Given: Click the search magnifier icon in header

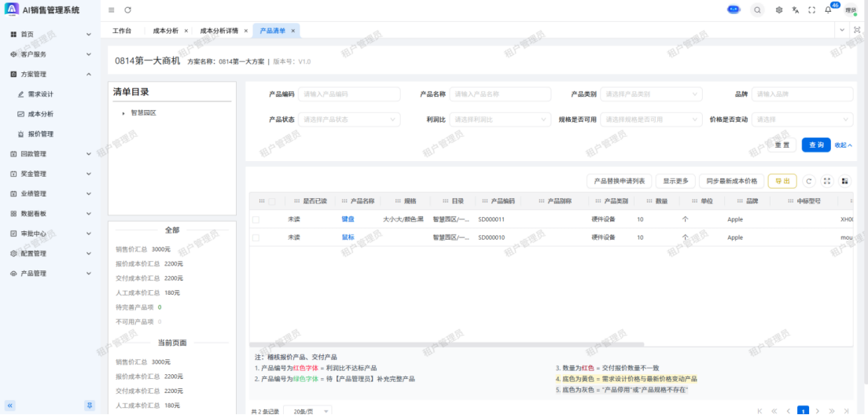Looking at the screenshot, I should pos(756,9).
